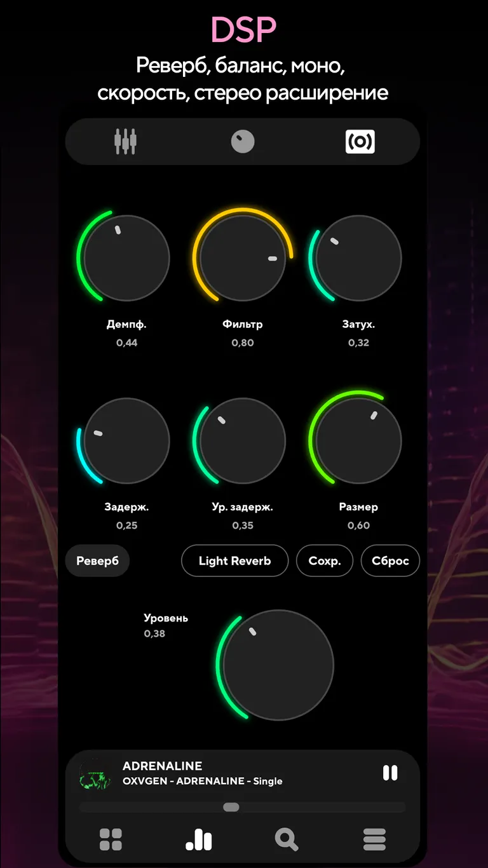Click the Уровень value 0,38
The height and width of the screenshot is (868, 488).
[x=154, y=634]
